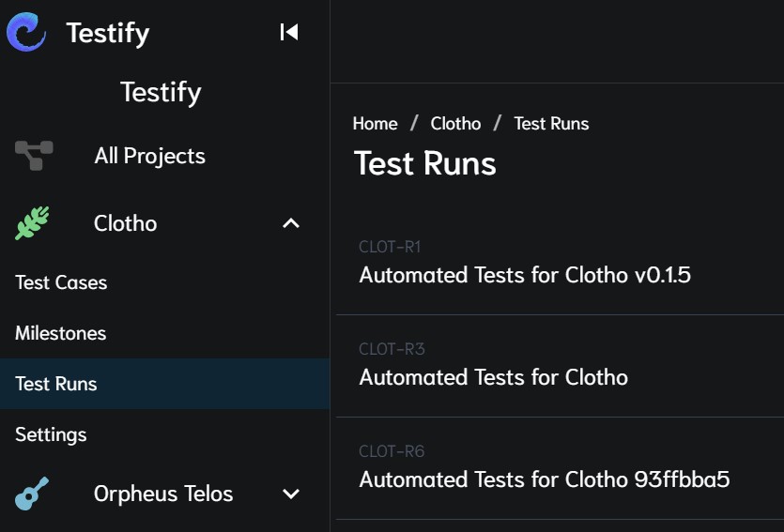
Task: Click the Test Runs breadcrumb
Action: click(x=551, y=124)
